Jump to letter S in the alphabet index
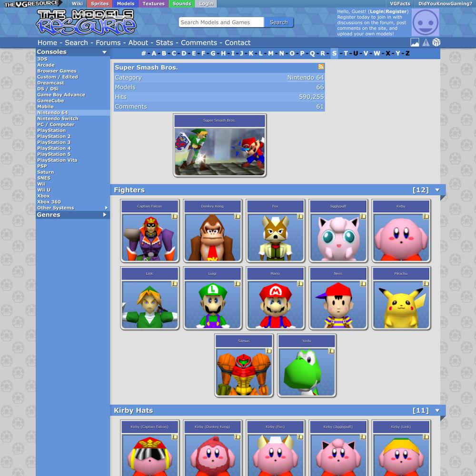 coord(334,53)
